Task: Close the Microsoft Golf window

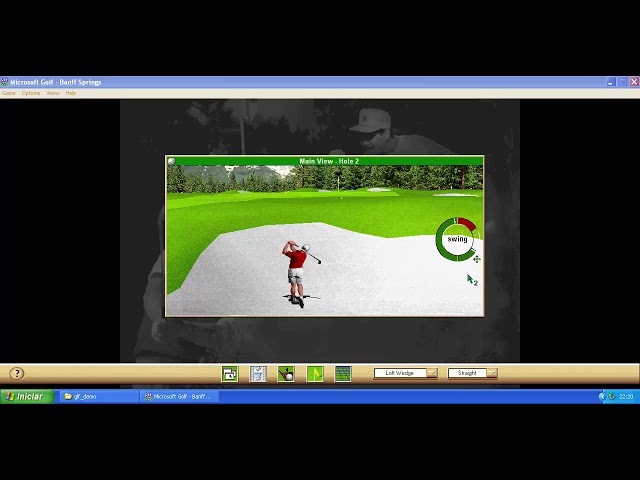Action: click(634, 82)
